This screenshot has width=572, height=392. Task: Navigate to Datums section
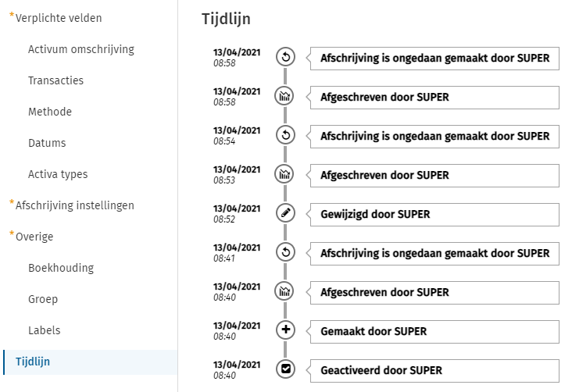pos(47,143)
